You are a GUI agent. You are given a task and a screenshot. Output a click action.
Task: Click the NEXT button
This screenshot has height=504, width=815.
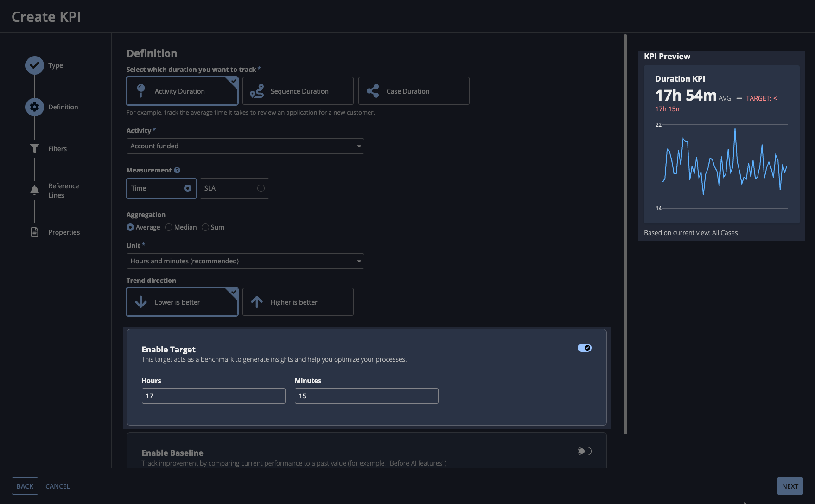(790, 486)
